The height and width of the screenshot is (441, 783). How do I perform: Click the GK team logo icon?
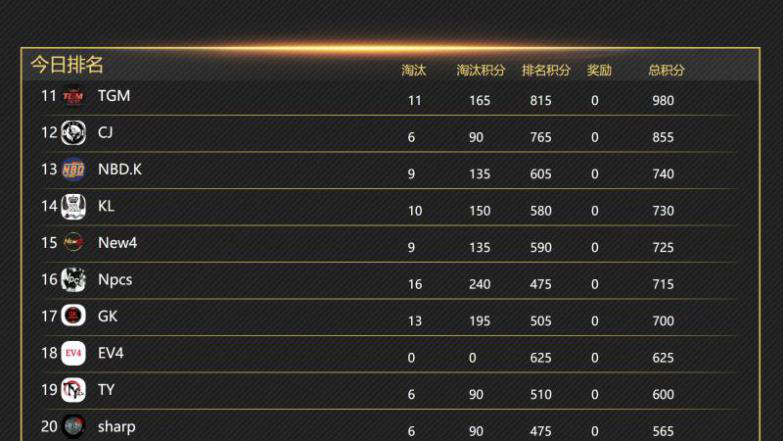[73, 316]
